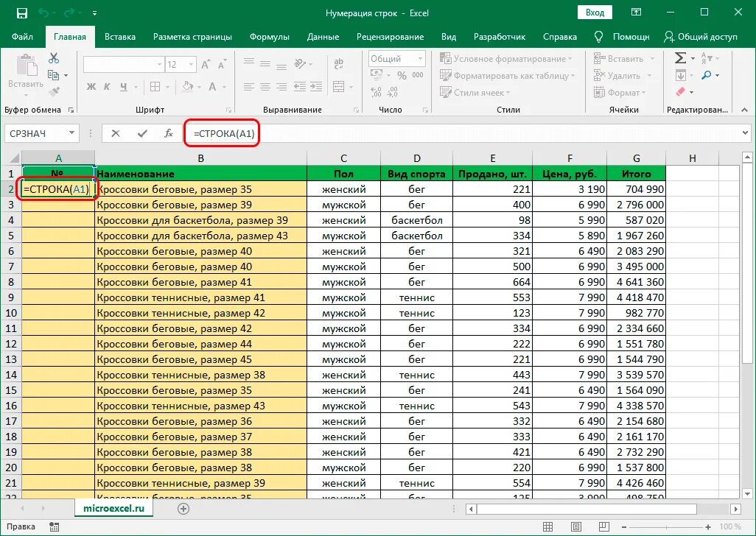Expand the Name Box dropdown arrow

click(x=71, y=133)
